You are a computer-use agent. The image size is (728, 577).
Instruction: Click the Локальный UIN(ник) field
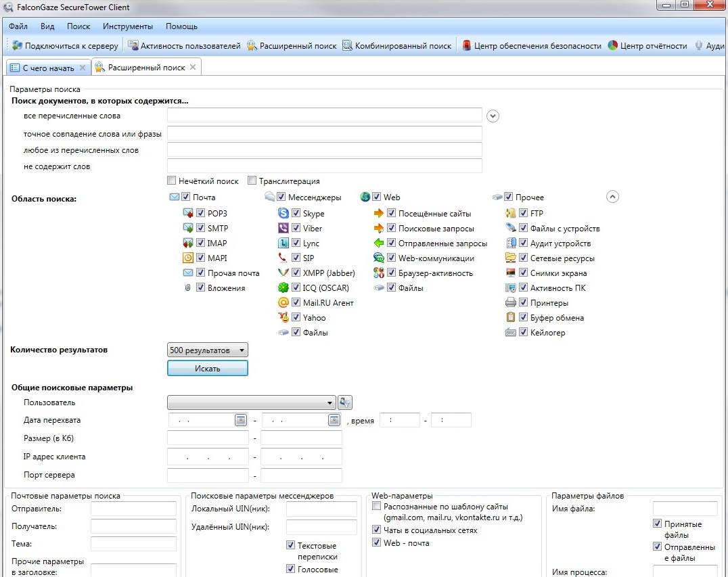322,509
